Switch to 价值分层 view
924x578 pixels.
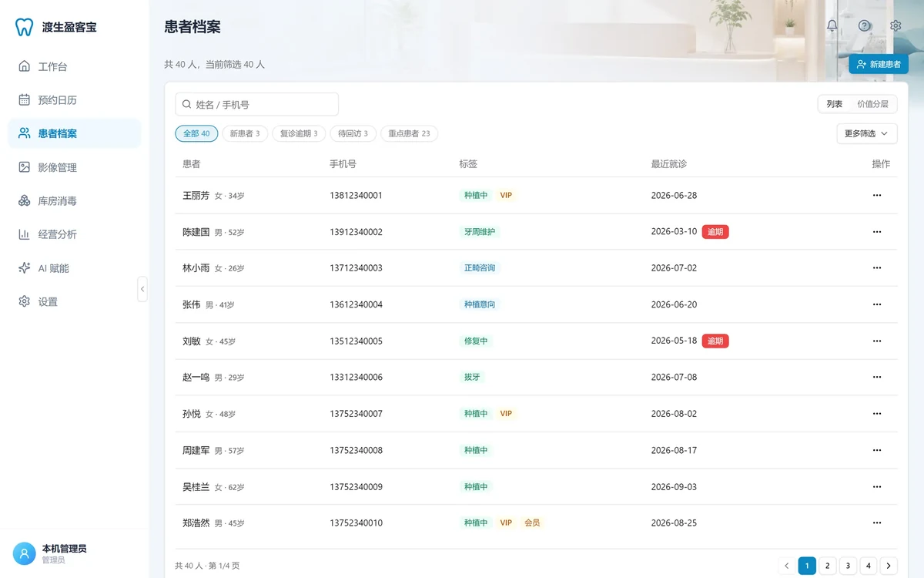pos(872,104)
